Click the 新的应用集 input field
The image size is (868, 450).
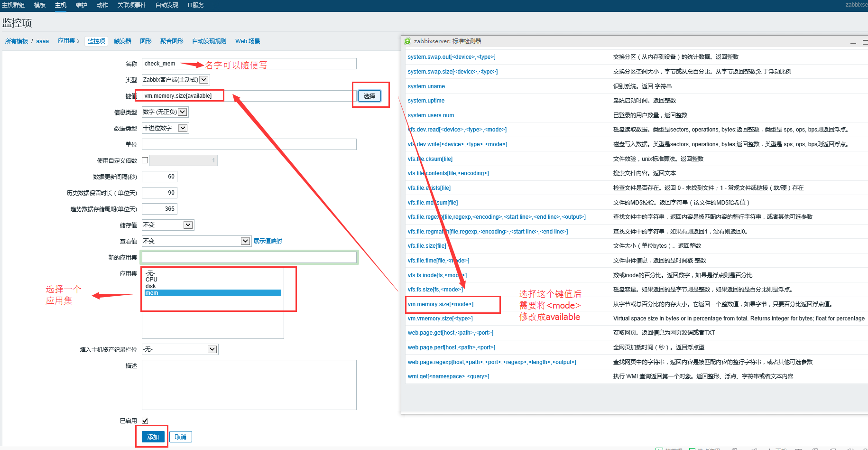[249, 257]
